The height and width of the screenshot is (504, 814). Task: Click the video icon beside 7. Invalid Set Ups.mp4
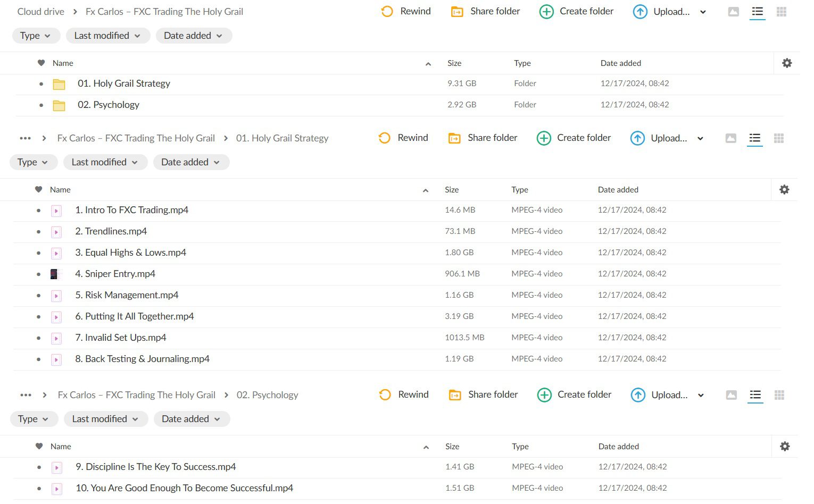tap(56, 338)
